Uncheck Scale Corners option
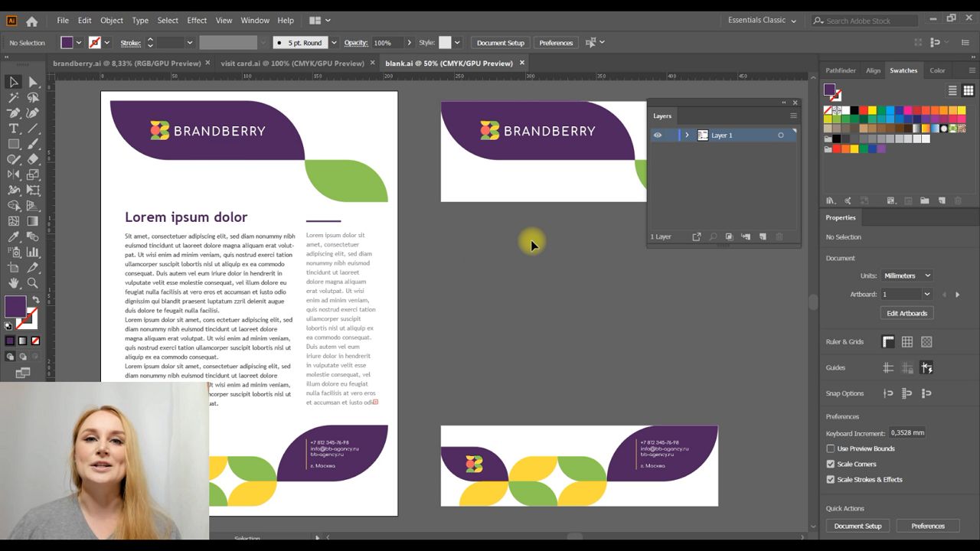The image size is (980, 551). point(831,464)
